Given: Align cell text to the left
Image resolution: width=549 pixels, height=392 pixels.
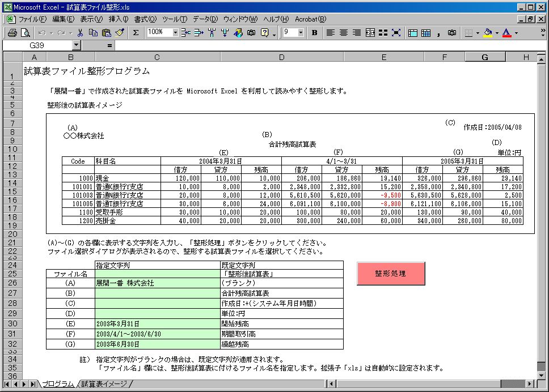Looking at the screenshot, I should 330,33.
